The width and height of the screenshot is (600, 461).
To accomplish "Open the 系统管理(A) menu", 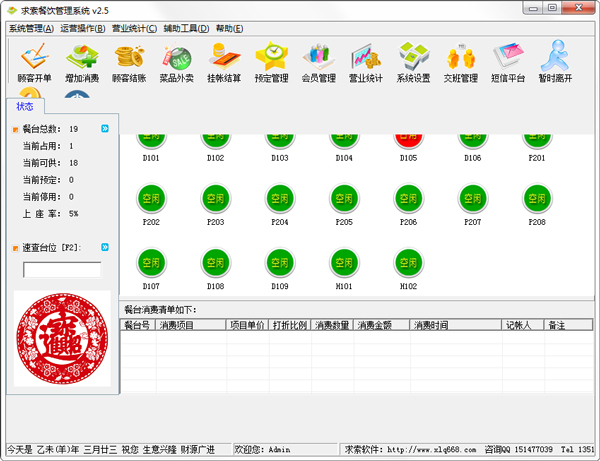I will coord(30,28).
